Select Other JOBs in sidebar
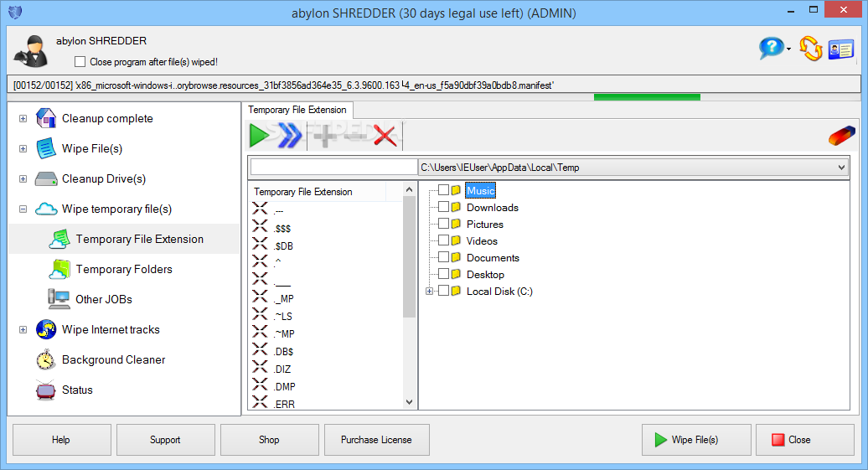The height and width of the screenshot is (470, 868). (x=104, y=299)
